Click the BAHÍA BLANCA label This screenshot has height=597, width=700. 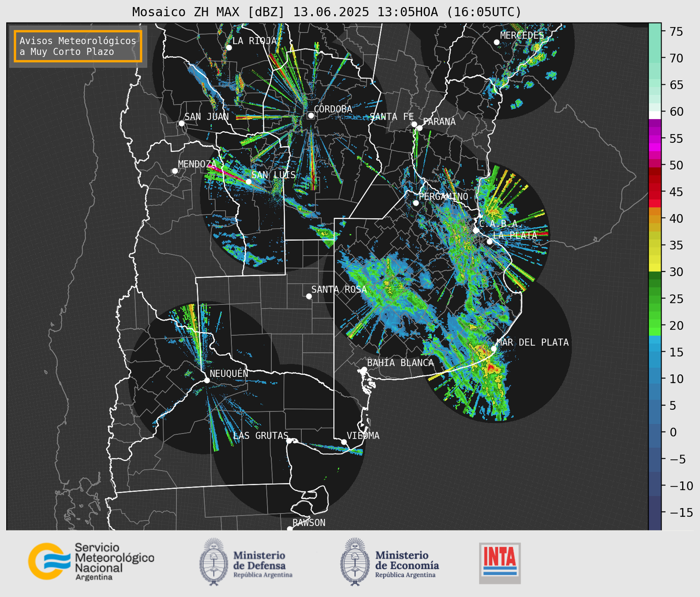tap(400, 362)
